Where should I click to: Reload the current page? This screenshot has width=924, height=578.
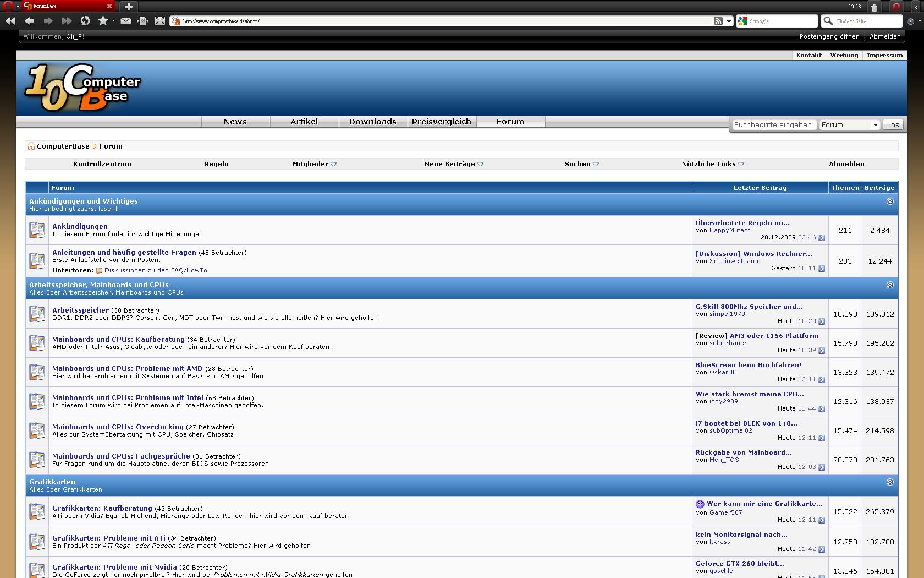(85, 21)
